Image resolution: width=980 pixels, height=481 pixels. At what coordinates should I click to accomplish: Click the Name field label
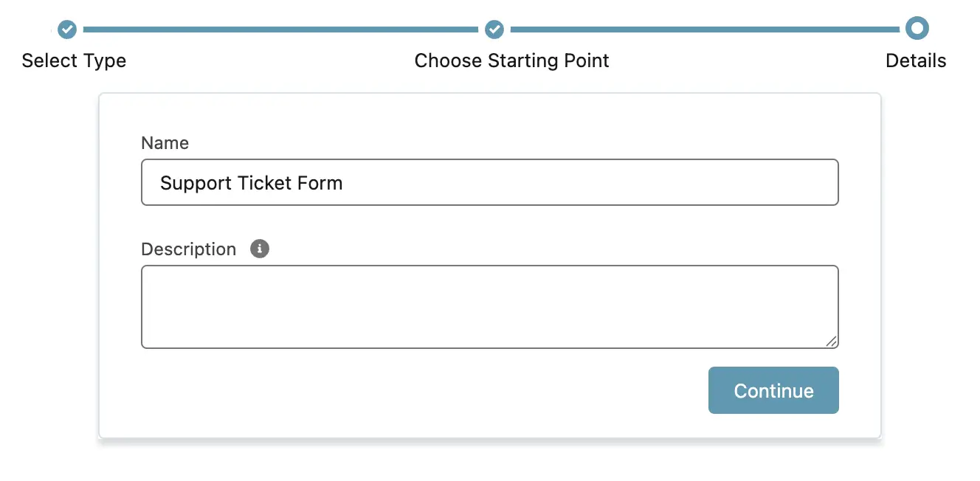165,143
